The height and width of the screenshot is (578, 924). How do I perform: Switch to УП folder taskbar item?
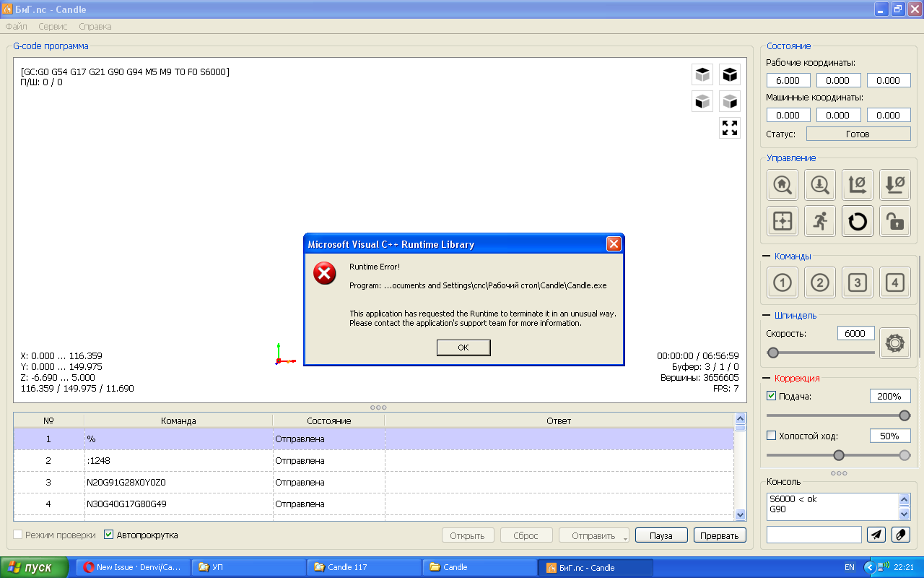(248, 567)
